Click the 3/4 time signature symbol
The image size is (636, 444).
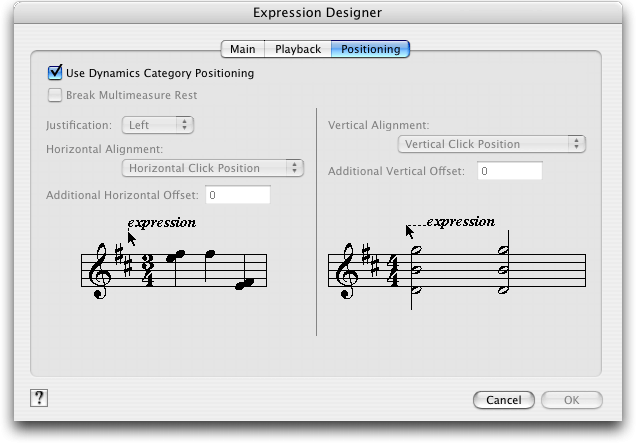148,270
